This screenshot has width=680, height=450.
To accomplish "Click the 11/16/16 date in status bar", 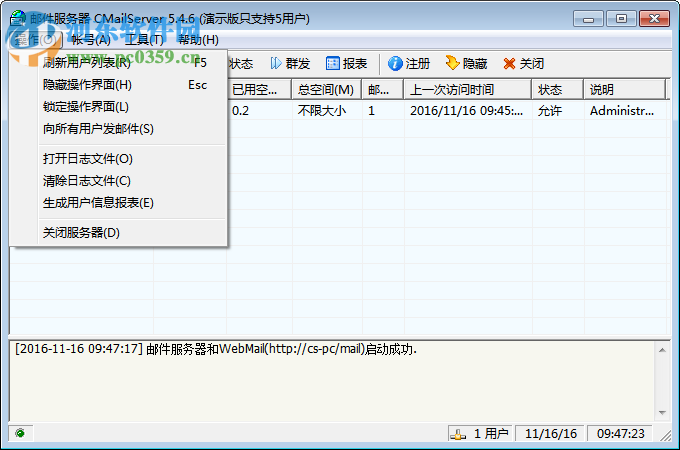I will click(x=551, y=434).
